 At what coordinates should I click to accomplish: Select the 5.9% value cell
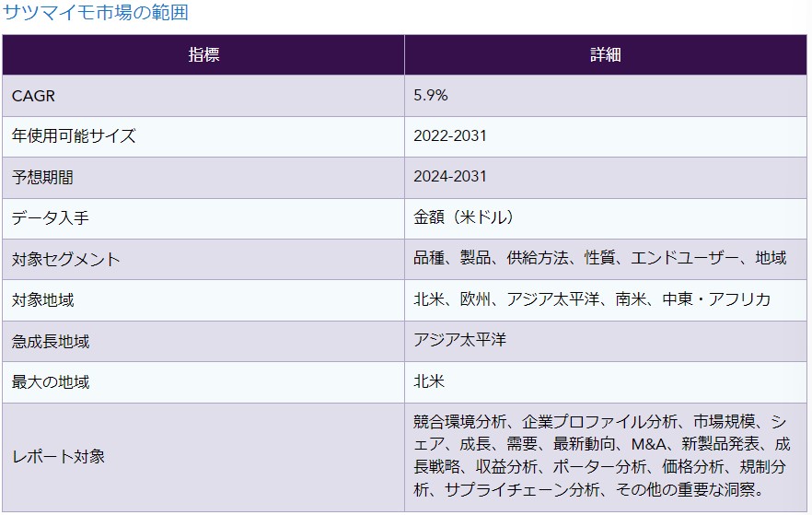click(x=606, y=96)
